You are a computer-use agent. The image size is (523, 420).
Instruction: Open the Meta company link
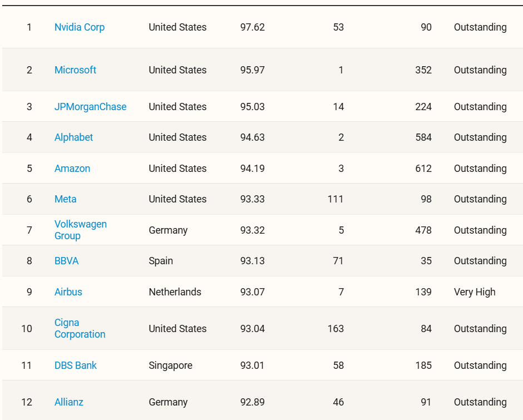(x=65, y=199)
